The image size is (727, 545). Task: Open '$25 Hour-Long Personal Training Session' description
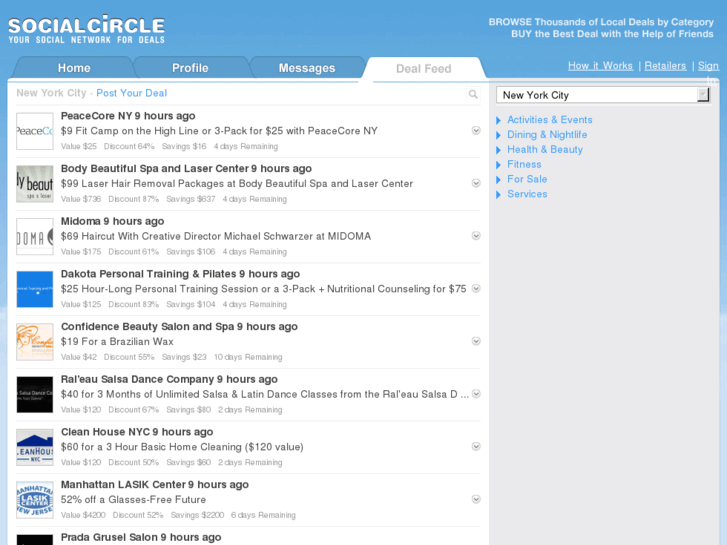[x=263, y=289]
